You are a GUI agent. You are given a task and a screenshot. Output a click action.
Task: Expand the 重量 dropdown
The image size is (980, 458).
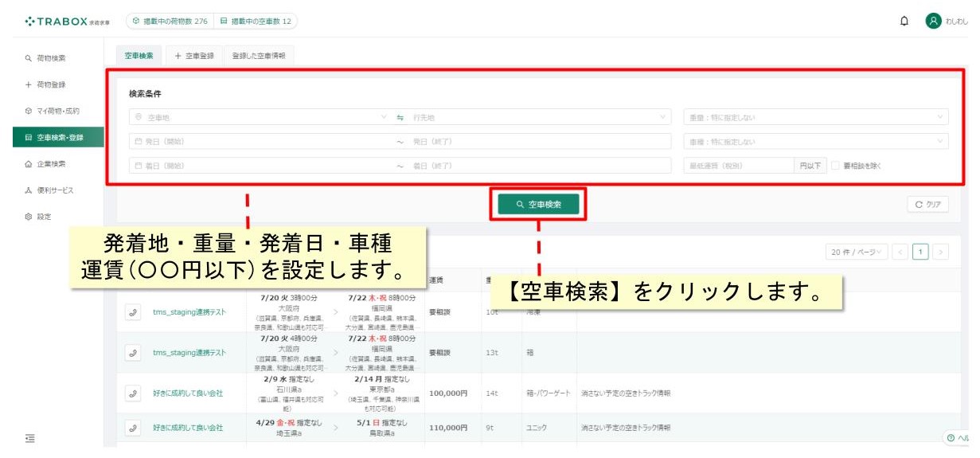pyautogui.click(x=816, y=117)
